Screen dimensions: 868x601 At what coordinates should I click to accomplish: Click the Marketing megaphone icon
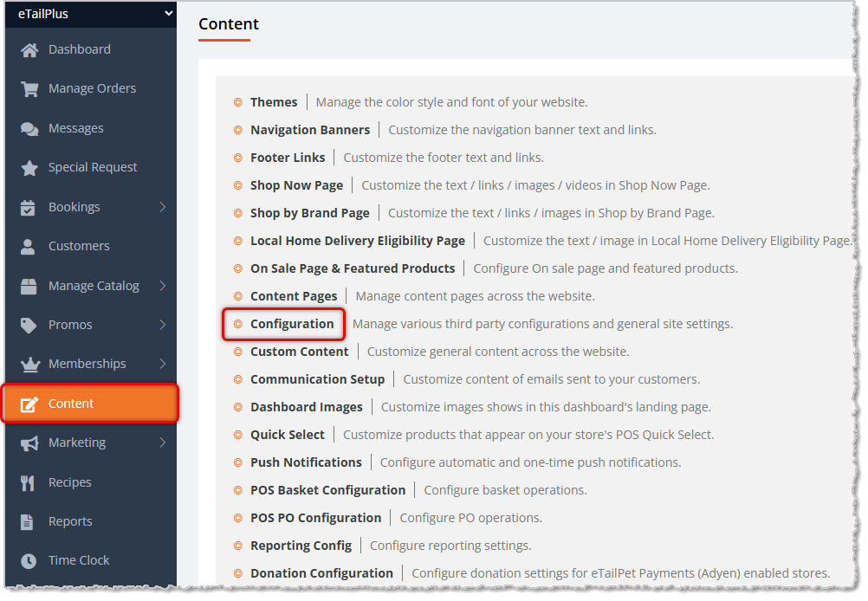pos(29,443)
